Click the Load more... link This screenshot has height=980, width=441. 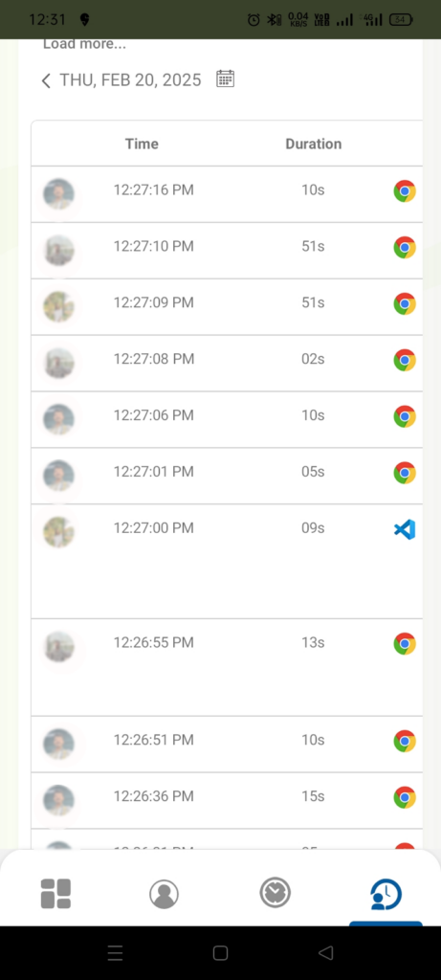coord(84,44)
